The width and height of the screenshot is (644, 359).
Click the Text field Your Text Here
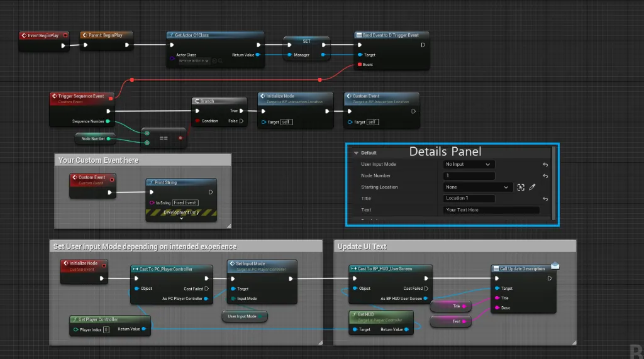point(491,210)
